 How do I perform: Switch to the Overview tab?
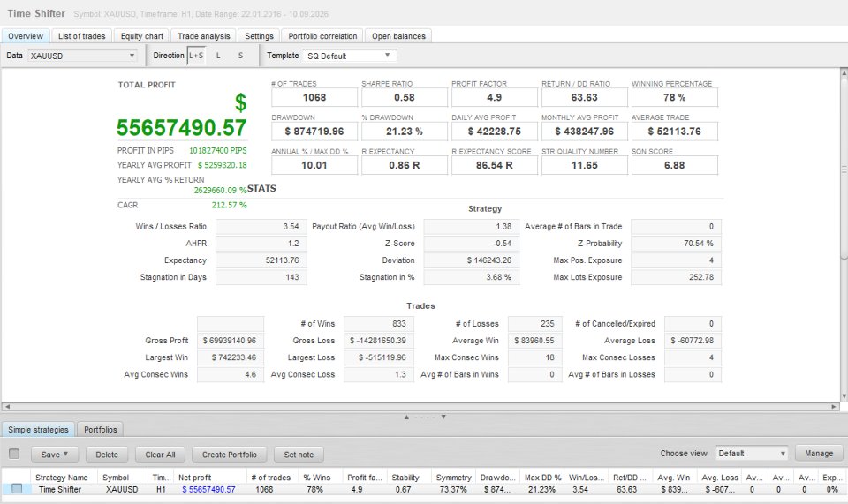[26, 36]
